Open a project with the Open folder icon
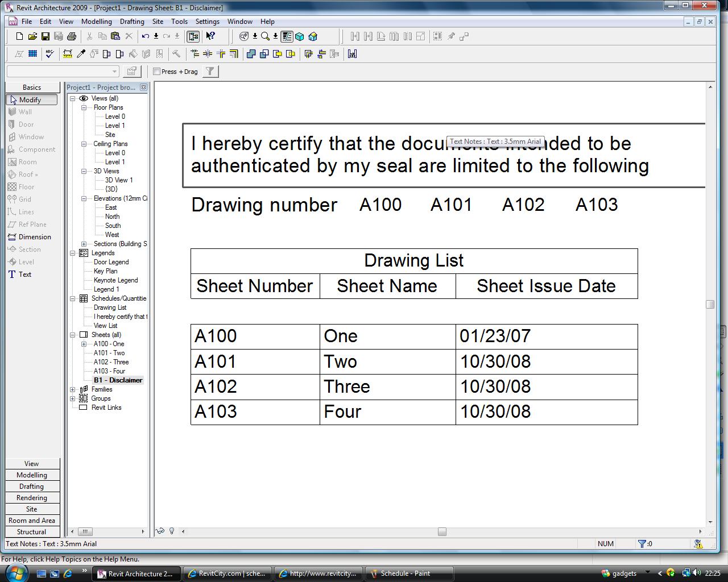Screen dimensions: 728x582 tap(32, 36)
